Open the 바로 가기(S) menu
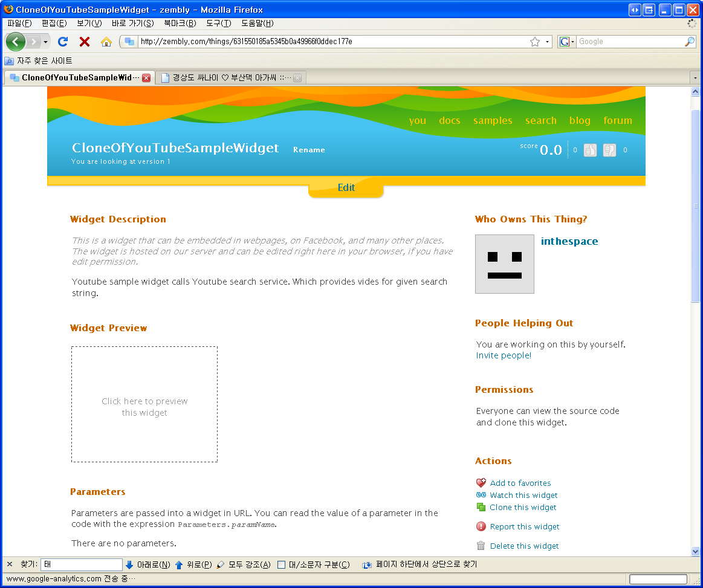The height and width of the screenshot is (588, 703). click(133, 24)
